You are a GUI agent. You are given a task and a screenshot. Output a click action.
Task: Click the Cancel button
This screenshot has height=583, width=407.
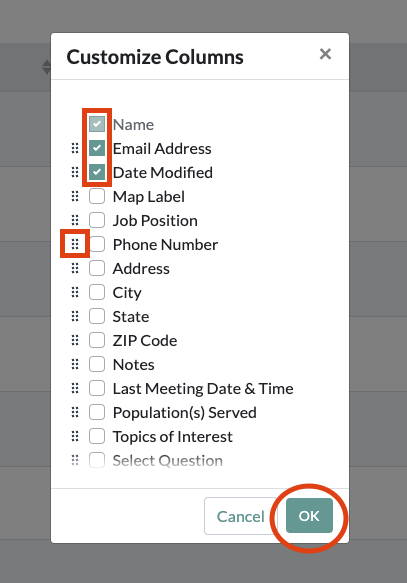[240, 516]
